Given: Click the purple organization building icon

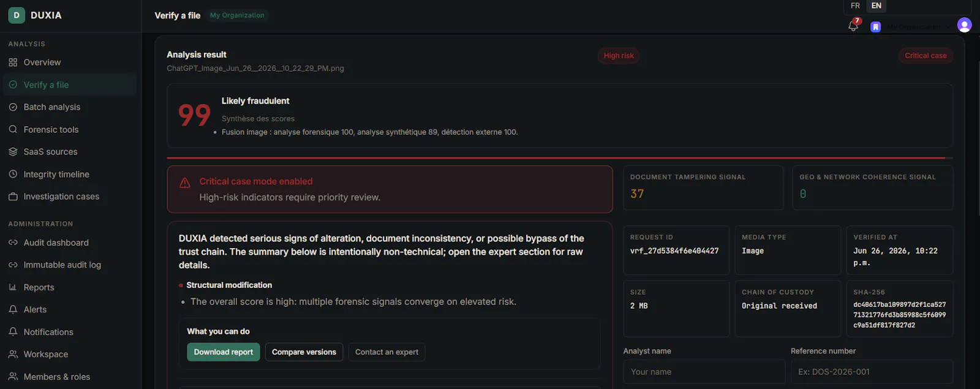Looking at the screenshot, I should pyautogui.click(x=876, y=27).
